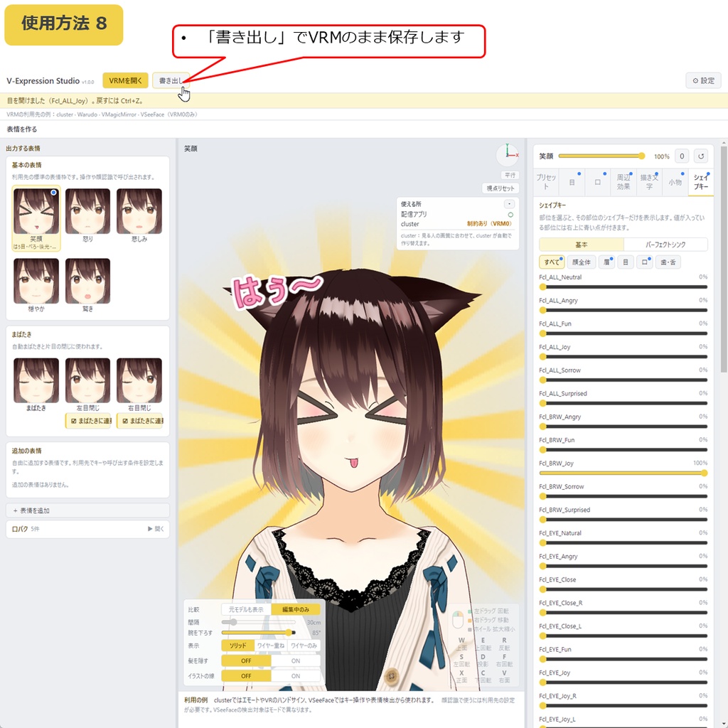
Task: Open 設定 with the gear icon
Action: tap(703, 80)
